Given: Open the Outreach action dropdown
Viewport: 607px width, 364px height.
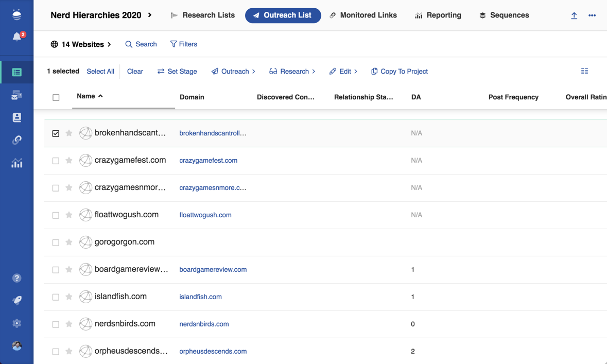Looking at the screenshot, I should click(233, 72).
